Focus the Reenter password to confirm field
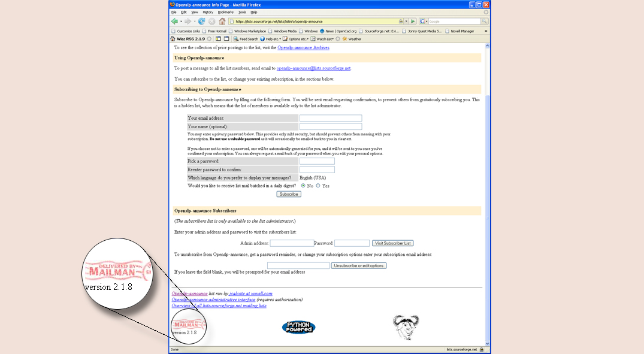Viewport: 644px width, 354px height. point(317,170)
